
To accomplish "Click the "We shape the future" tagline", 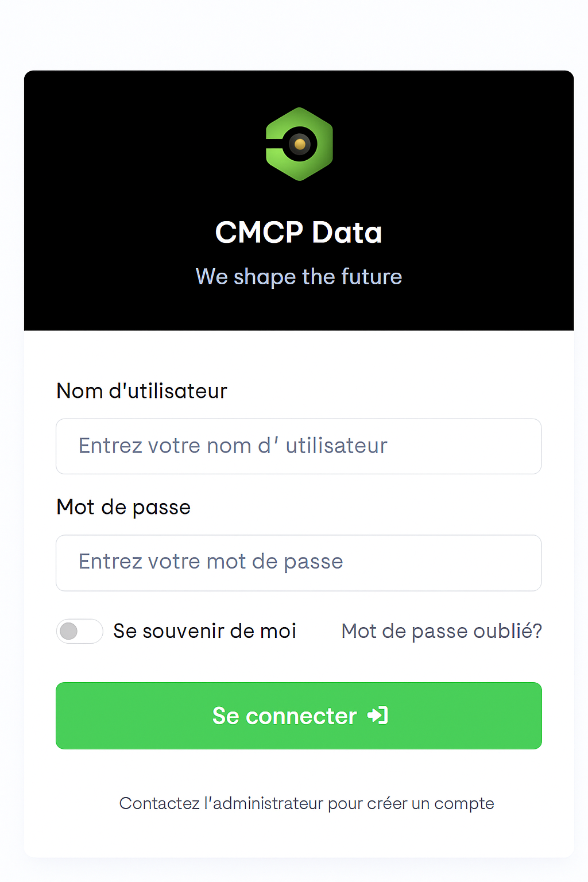I will click(299, 277).
